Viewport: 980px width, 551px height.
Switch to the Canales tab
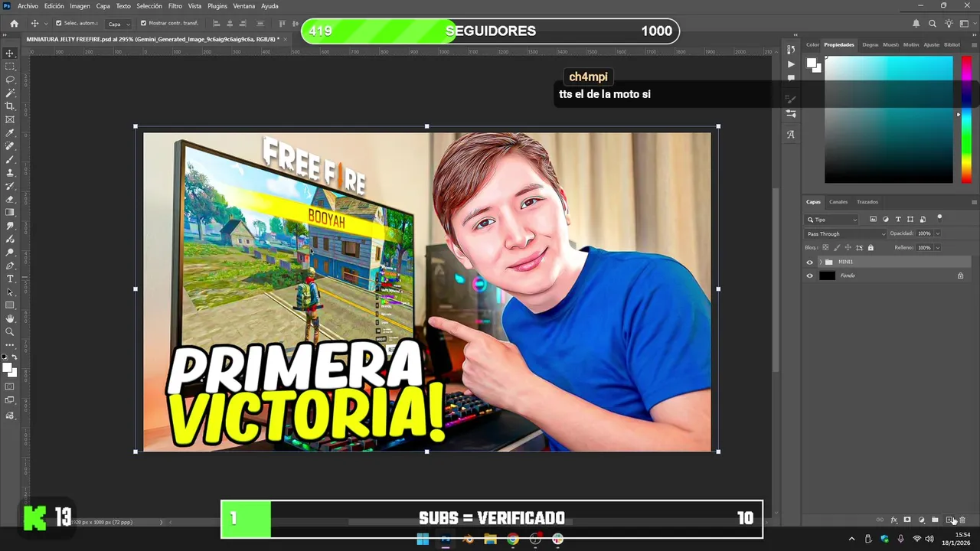tap(838, 202)
